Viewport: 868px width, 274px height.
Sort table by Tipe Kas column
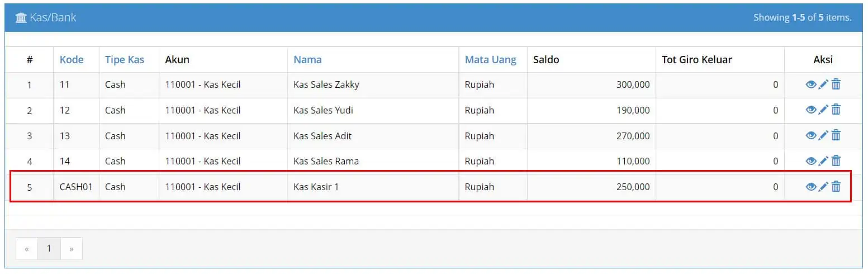125,59
